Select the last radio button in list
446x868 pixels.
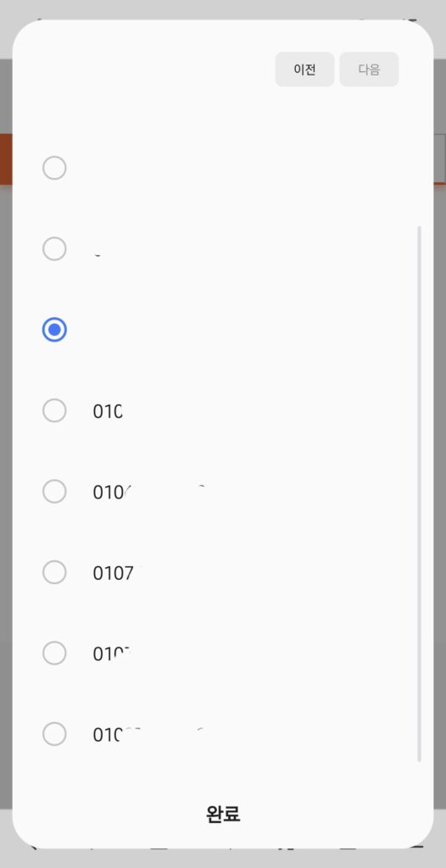54,734
